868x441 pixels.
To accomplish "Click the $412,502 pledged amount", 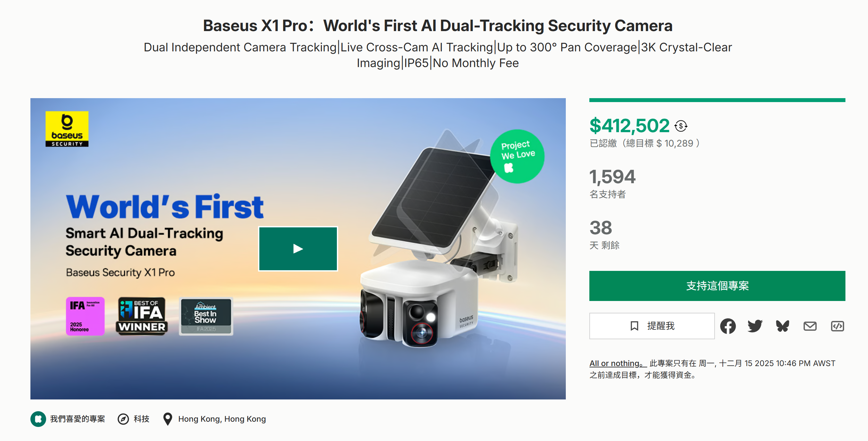I will pyautogui.click(x=629, y=126).
